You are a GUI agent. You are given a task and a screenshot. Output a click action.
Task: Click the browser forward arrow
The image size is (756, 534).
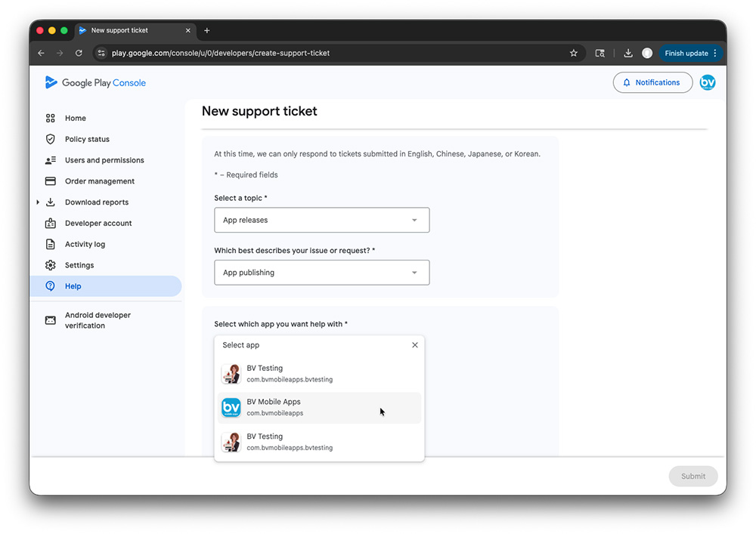(60, 53)
